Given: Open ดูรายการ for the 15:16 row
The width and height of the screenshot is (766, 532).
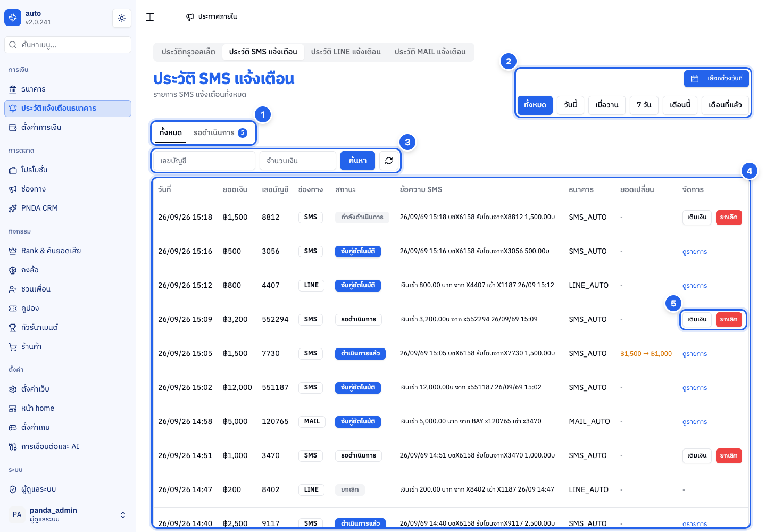Looking at the screenshot, I should tap(695, 252).
